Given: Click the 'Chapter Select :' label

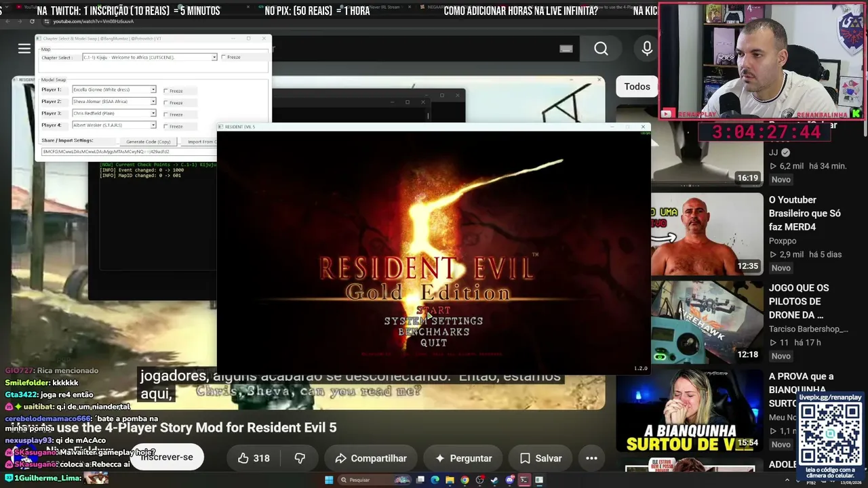Looking at the screenshot, I should click(x=57, y=58).
